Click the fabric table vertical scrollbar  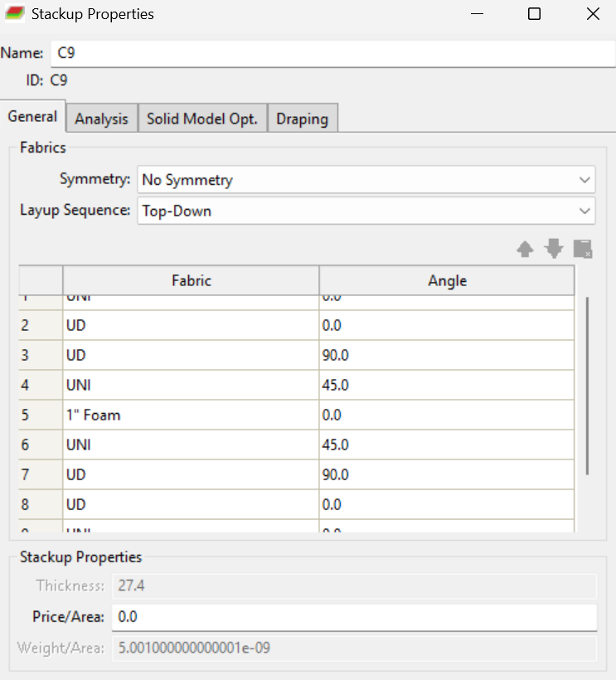[x=587, y=386]
